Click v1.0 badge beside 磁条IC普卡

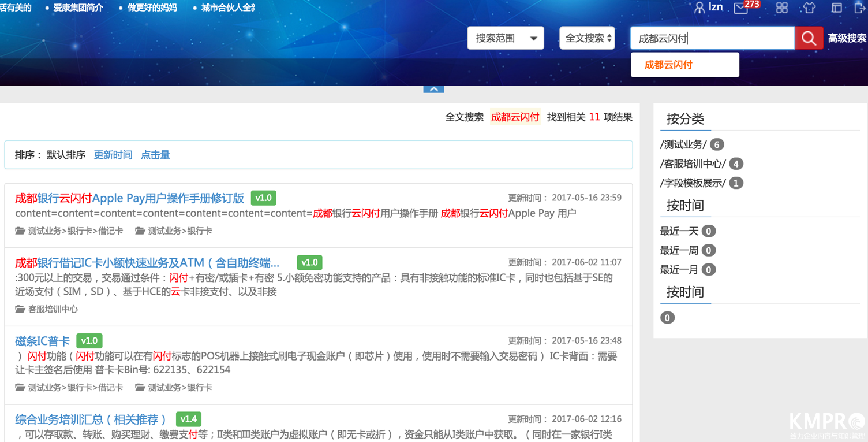pyautogui.click(x=89, y=341)
